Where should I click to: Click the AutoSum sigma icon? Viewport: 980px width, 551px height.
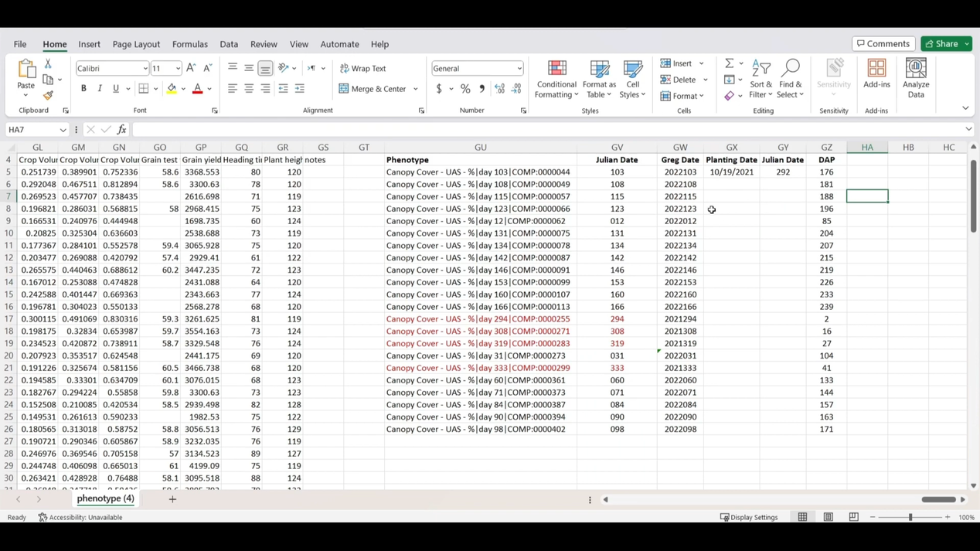pyautogui.click(x=729, y=63)
